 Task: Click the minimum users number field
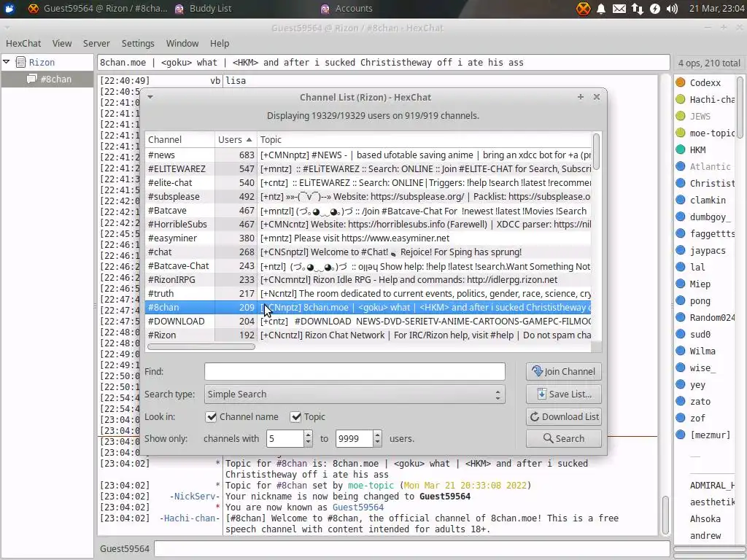(285, 438)
